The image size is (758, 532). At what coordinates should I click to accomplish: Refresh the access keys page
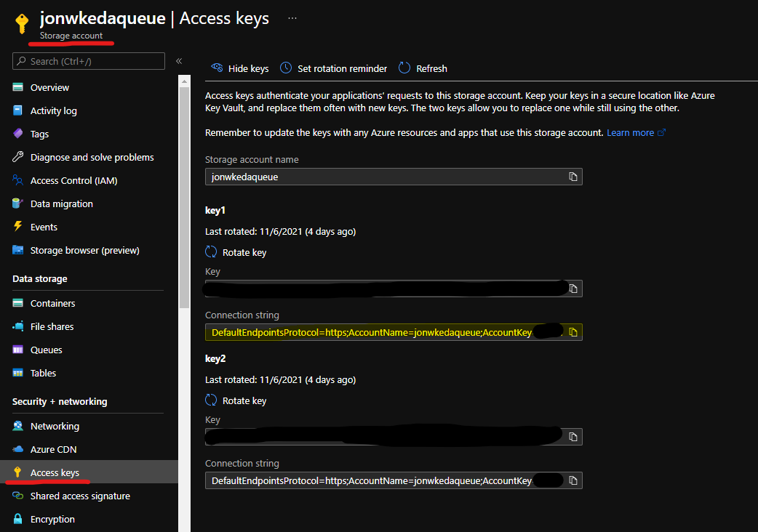coord(423,68)
